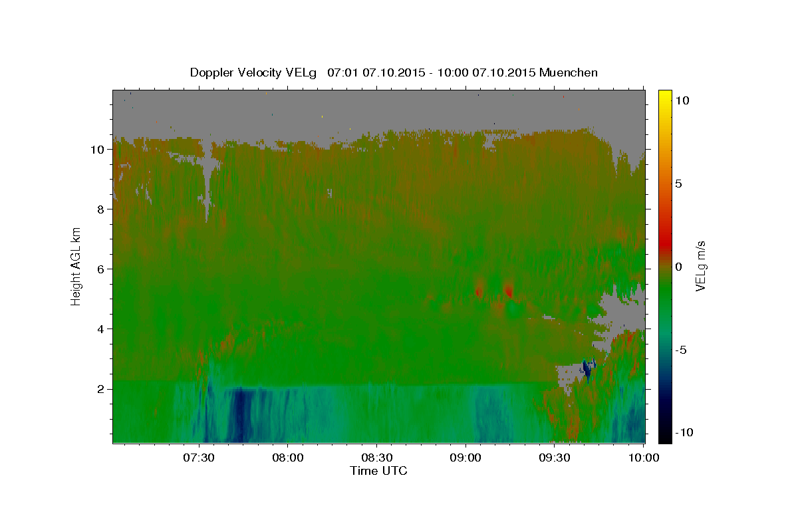Click the 08:00 time tick label

click(x=288, y=458)
